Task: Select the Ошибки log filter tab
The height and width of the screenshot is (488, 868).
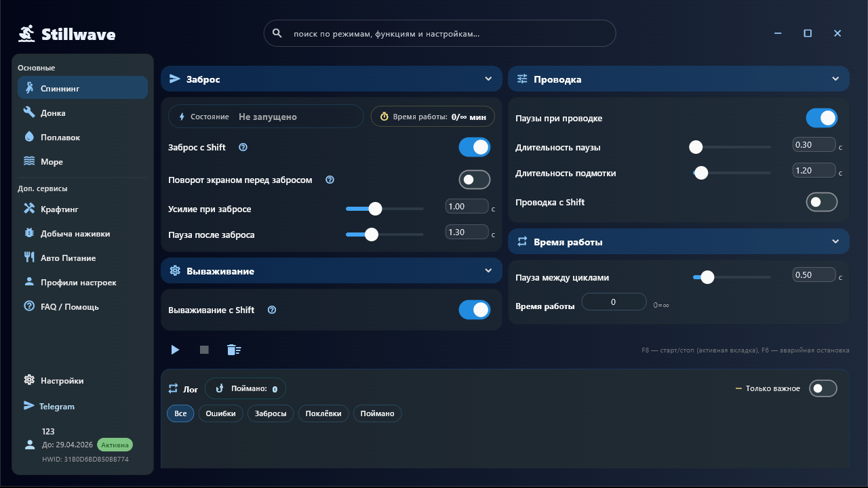Action: pos(221,413)
